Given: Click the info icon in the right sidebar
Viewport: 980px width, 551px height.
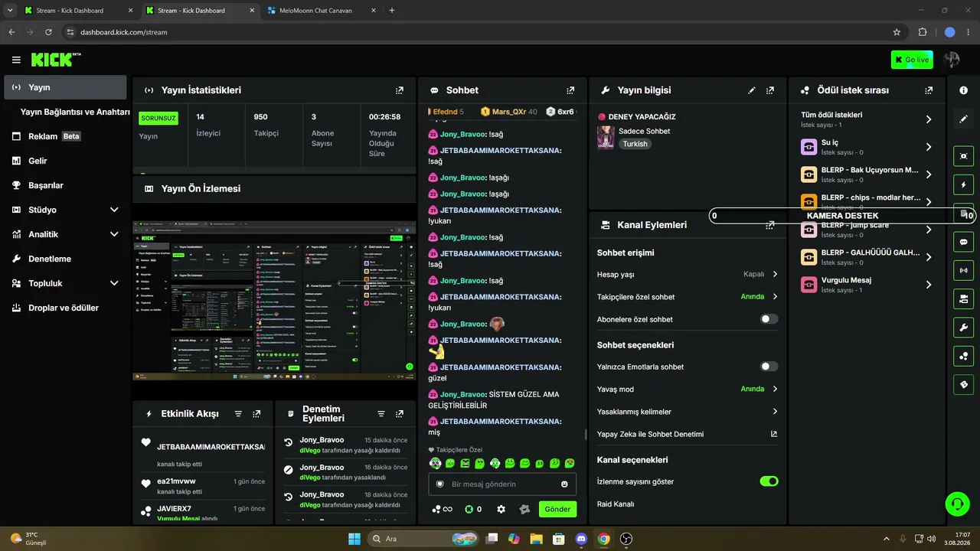Looking at the screenshot, I should (x=964, y=90).
